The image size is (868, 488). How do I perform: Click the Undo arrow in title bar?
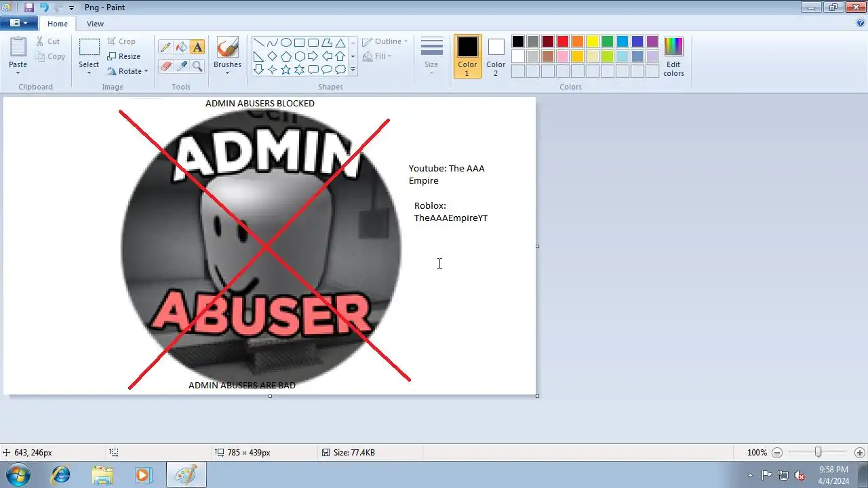(x=44, y=7)
